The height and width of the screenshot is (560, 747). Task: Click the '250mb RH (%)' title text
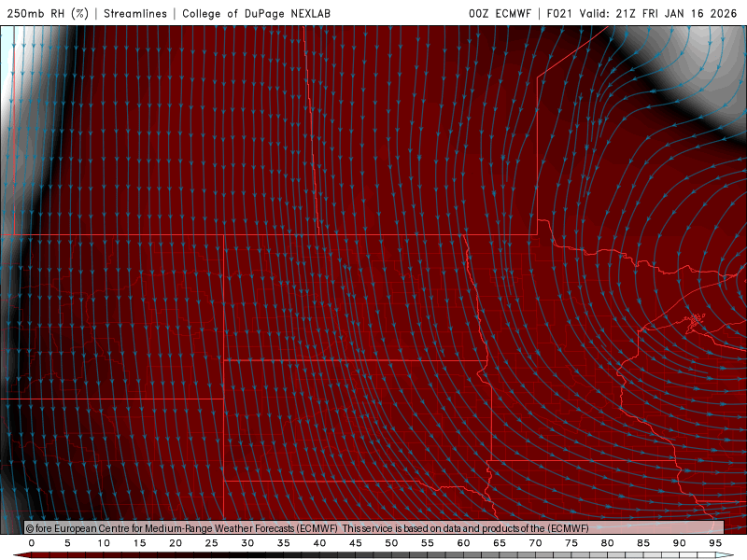(x=48, y=13)
